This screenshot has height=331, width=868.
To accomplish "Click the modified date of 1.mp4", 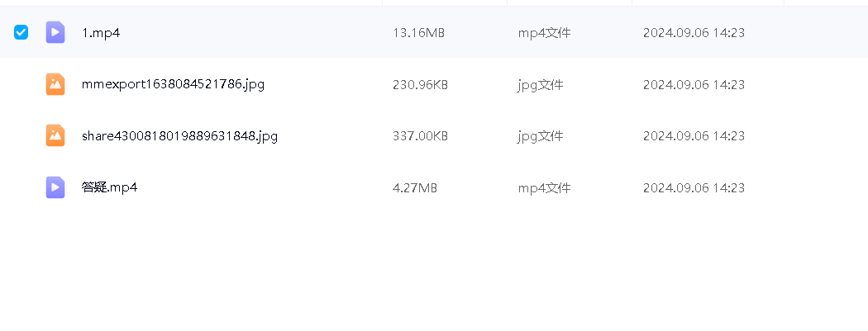I will (694, 33).
